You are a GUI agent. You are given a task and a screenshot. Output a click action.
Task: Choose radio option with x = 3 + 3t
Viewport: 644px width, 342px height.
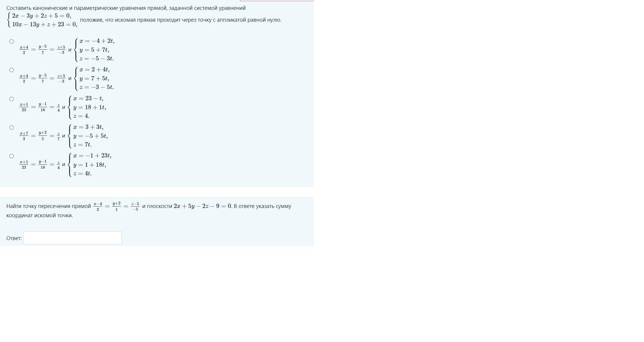pos(12,127)
